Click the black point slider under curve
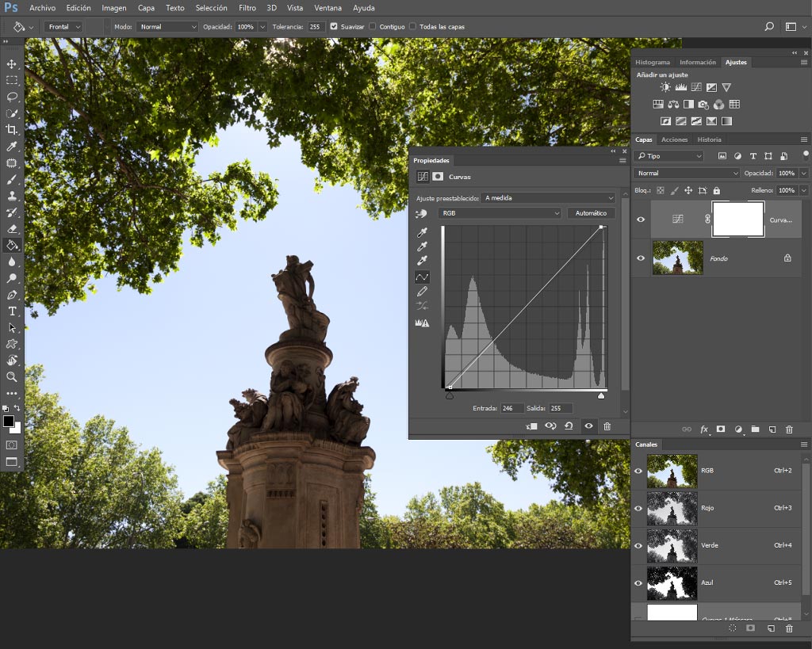812x649 pixels. pos(450,396)
